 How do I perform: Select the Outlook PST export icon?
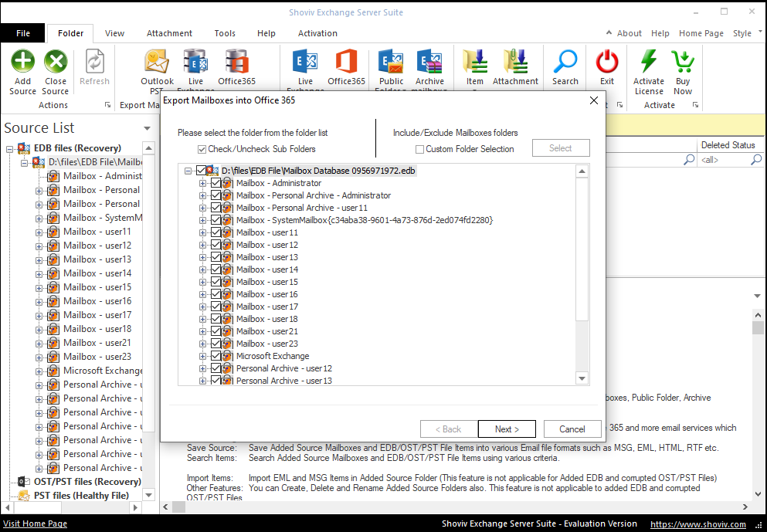[x=157, y=62]
